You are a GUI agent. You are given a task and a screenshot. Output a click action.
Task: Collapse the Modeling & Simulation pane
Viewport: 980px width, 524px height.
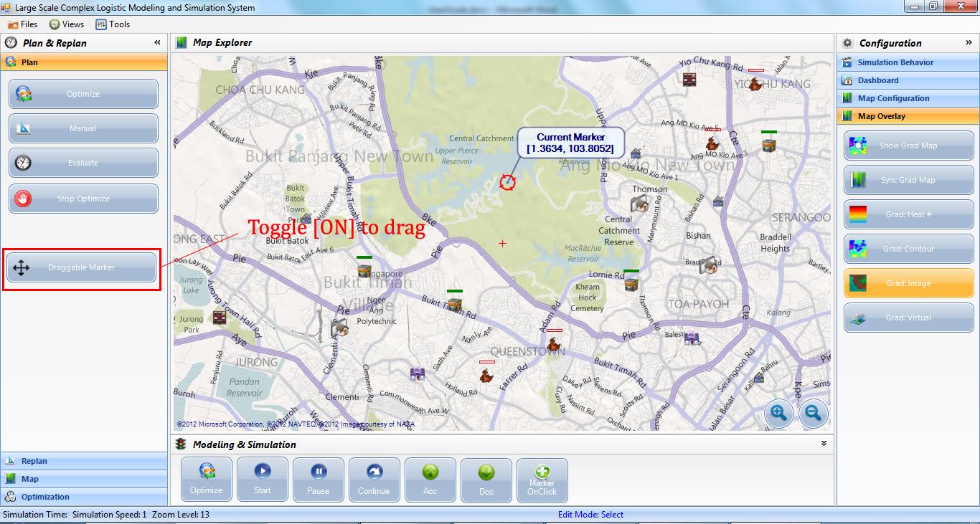pyautogui.click(x=824, y=444)
